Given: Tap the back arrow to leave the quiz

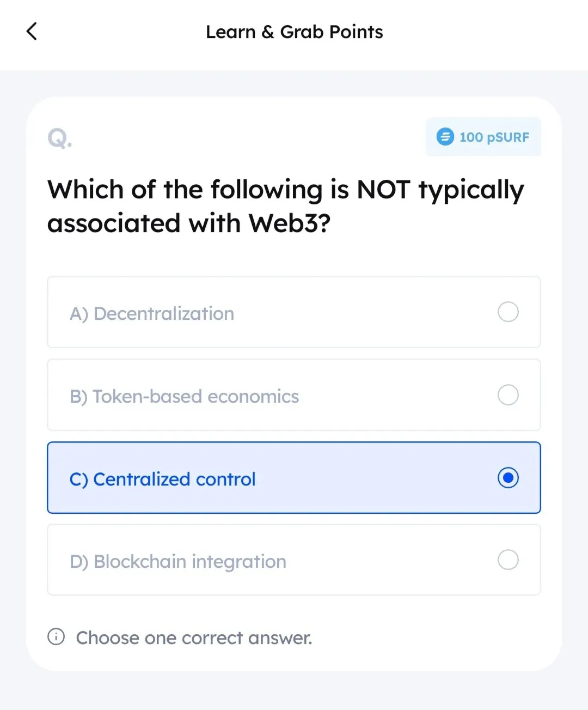Looking at the screenshot, I should coord(31,31).
